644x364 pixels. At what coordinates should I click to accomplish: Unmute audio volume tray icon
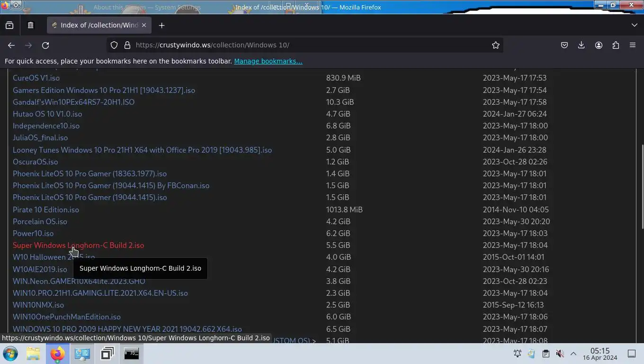tap(560, 354)
